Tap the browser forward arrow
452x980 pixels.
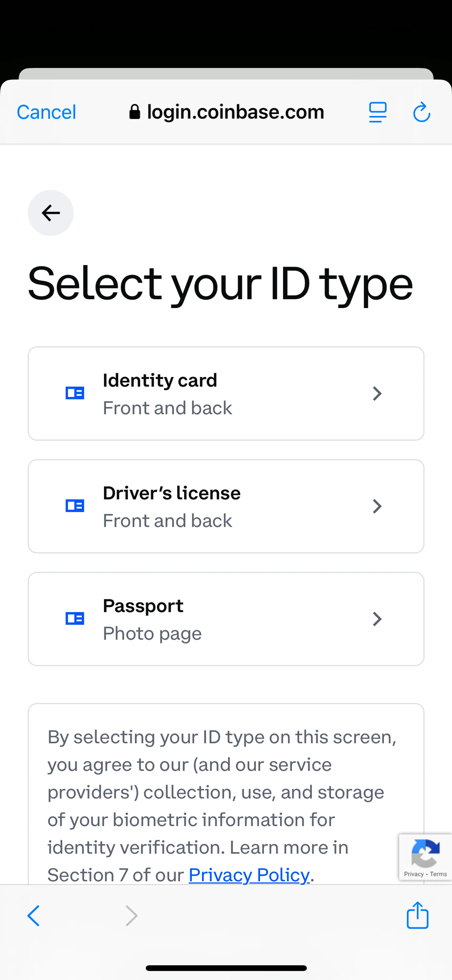point(131,915)
